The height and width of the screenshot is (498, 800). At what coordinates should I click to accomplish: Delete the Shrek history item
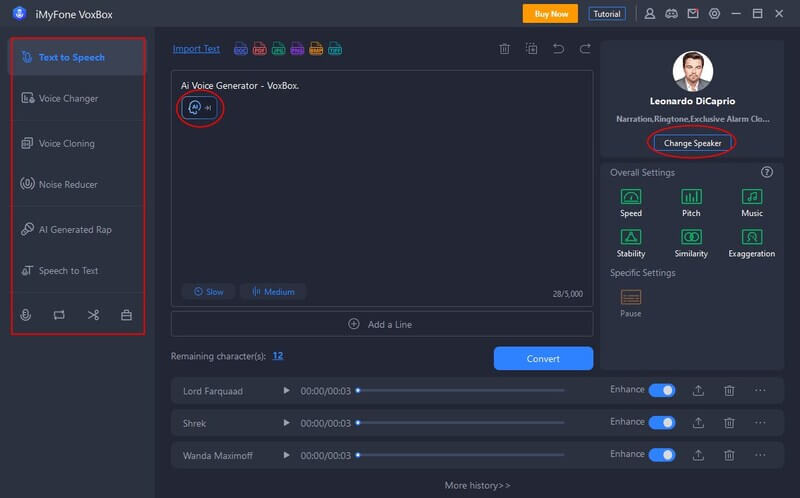point(730,423)
